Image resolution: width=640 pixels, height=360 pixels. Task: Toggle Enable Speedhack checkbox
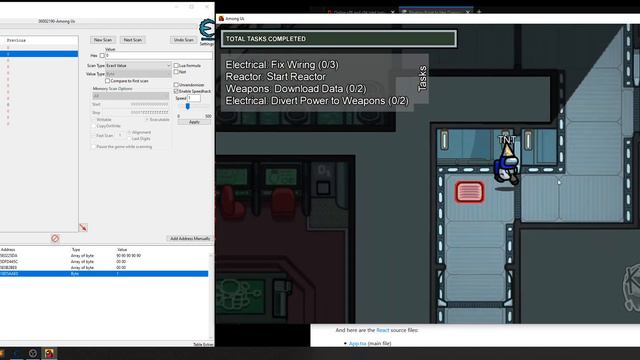(176, 91)
